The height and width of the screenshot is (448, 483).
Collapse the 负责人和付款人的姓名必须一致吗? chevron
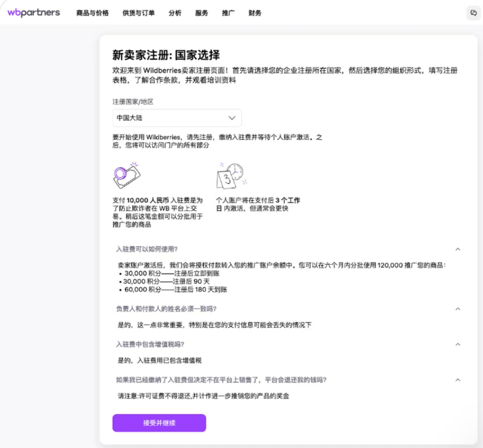point(458,309)
